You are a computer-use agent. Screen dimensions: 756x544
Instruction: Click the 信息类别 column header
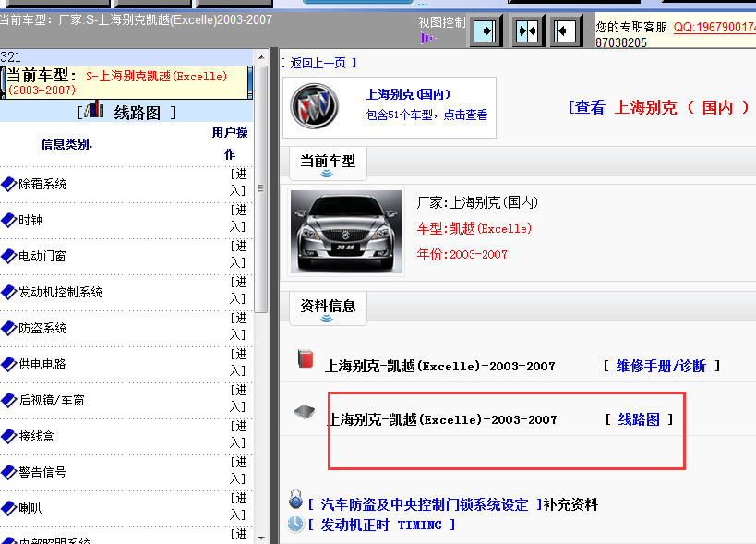click(x=66, y=144)
